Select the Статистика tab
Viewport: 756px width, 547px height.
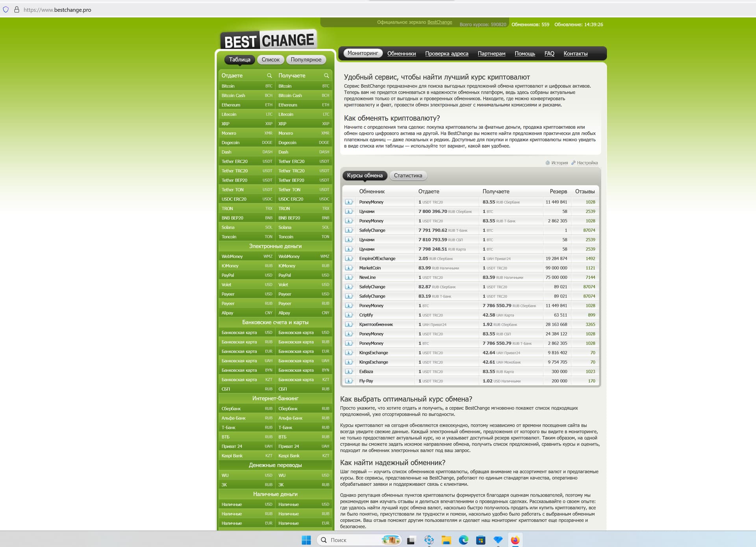[x=408, y=176]
